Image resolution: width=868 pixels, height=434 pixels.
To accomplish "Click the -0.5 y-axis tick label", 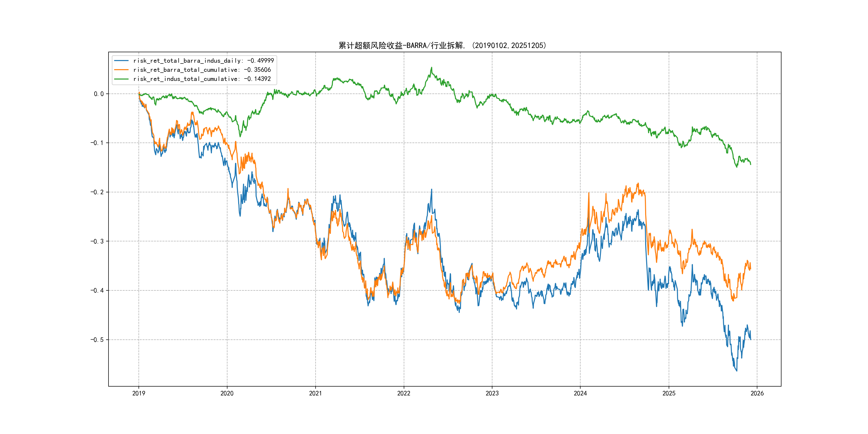I will [x=97, y=340].
